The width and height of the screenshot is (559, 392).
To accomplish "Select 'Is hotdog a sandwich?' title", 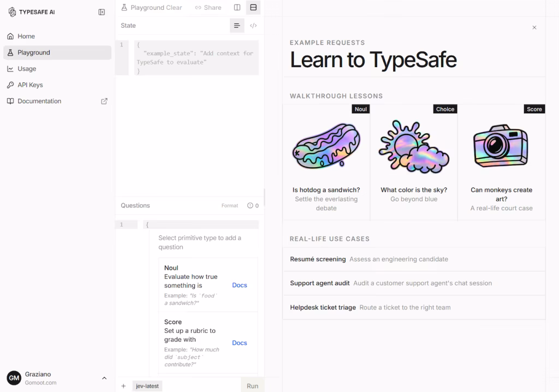I will tap(326, 190).
